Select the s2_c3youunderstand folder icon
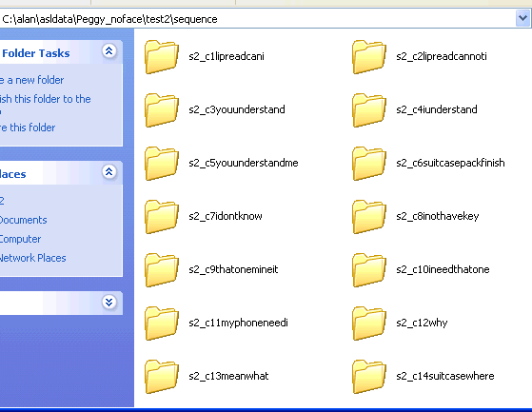The image size is (532, 412). click(162, 109)
